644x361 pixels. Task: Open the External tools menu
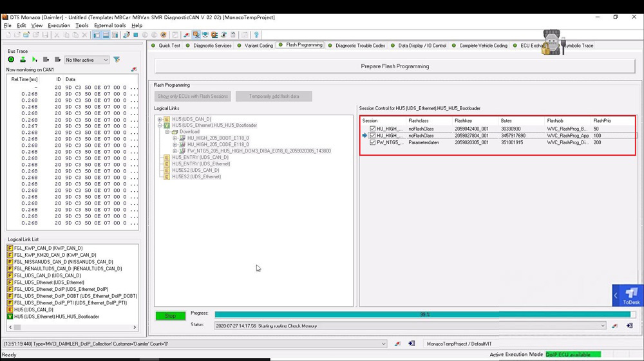tap(109, 26)
